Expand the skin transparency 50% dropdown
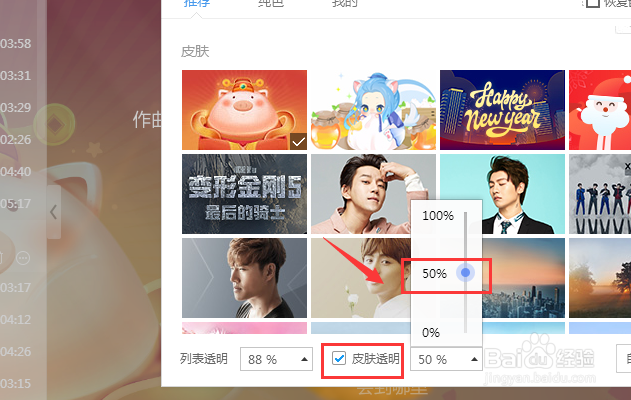Viewport: 631px width, 400px height. 446,359
